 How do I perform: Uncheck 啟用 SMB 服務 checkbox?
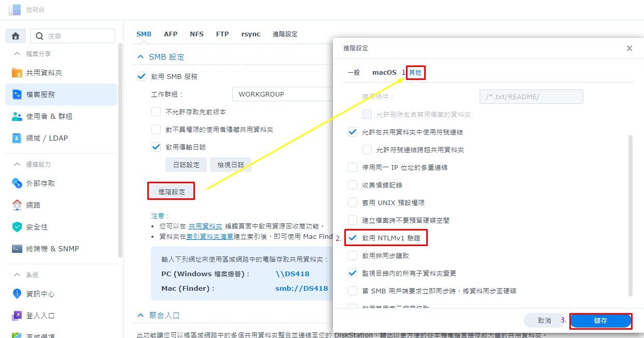coord(142,76)
